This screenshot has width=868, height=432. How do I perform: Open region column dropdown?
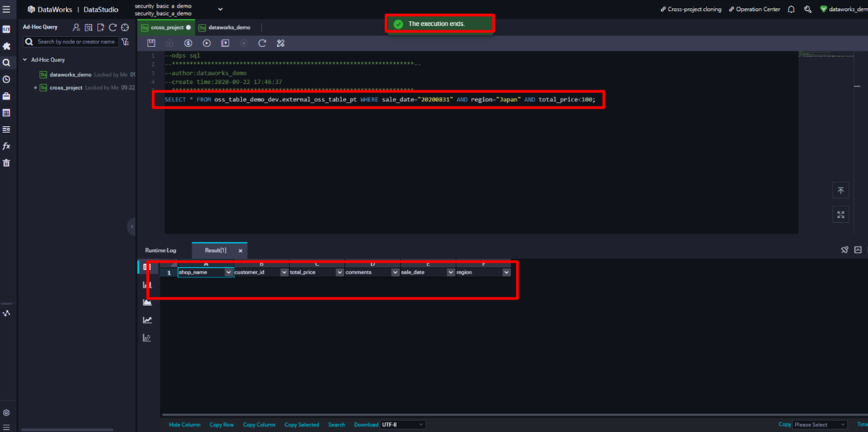point(506,273)
